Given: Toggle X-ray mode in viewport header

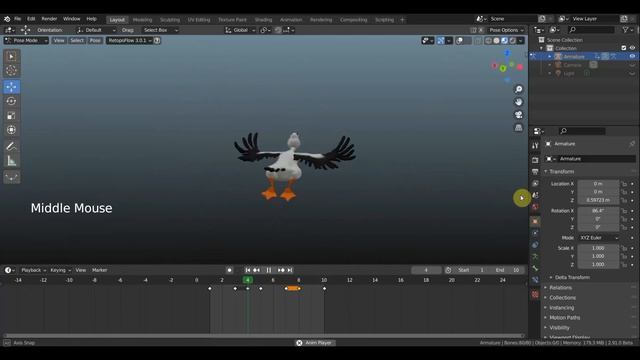Looking at the screenshot, I should (478, 40).
